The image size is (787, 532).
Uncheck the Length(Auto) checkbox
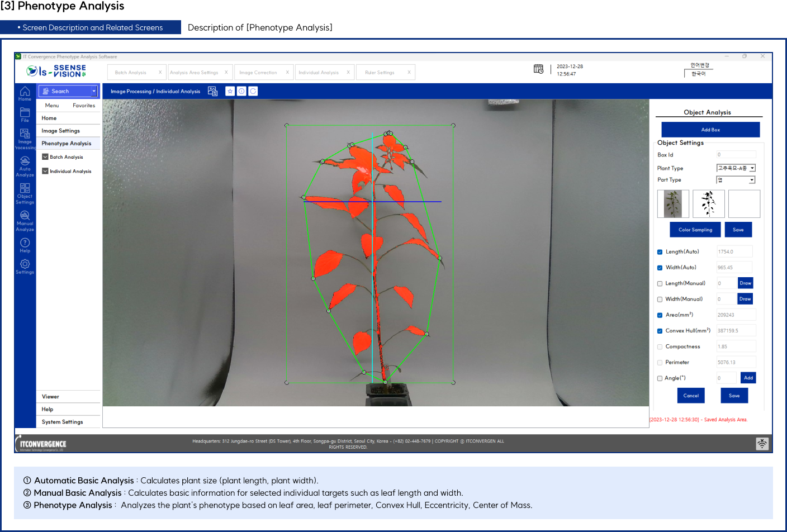coord(660,252)
